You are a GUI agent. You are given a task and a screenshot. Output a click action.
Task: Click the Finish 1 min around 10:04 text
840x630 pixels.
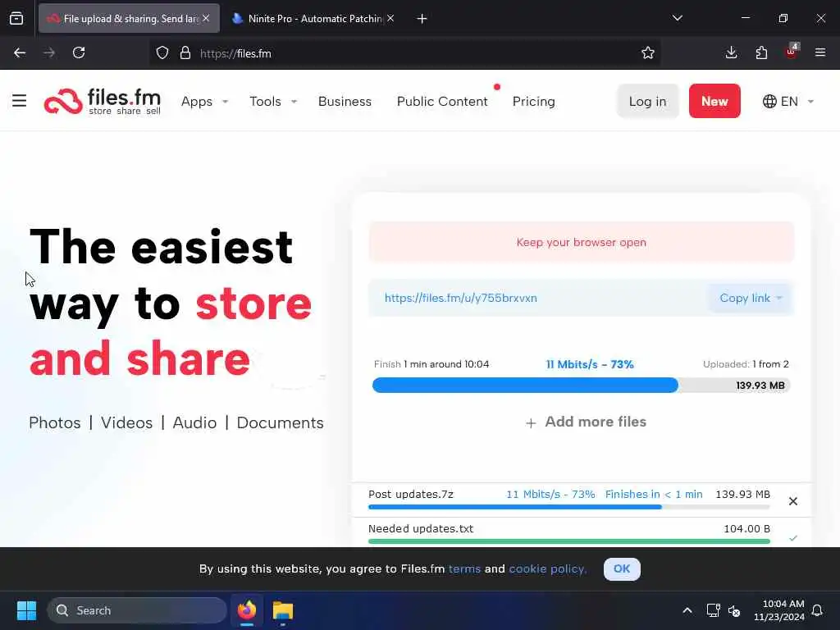(431, 364)
